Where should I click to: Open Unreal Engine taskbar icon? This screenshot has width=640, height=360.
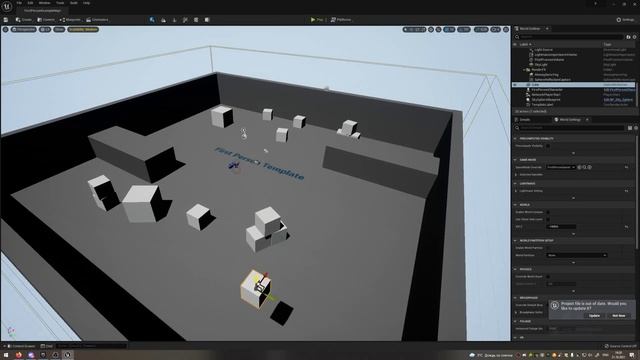coord(67,355)
